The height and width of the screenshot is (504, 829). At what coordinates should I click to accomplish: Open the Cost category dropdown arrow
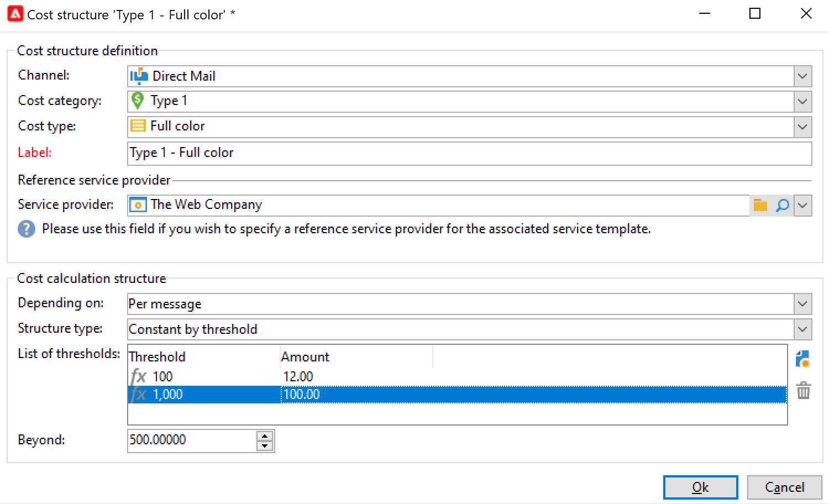(x=802, y=102)
